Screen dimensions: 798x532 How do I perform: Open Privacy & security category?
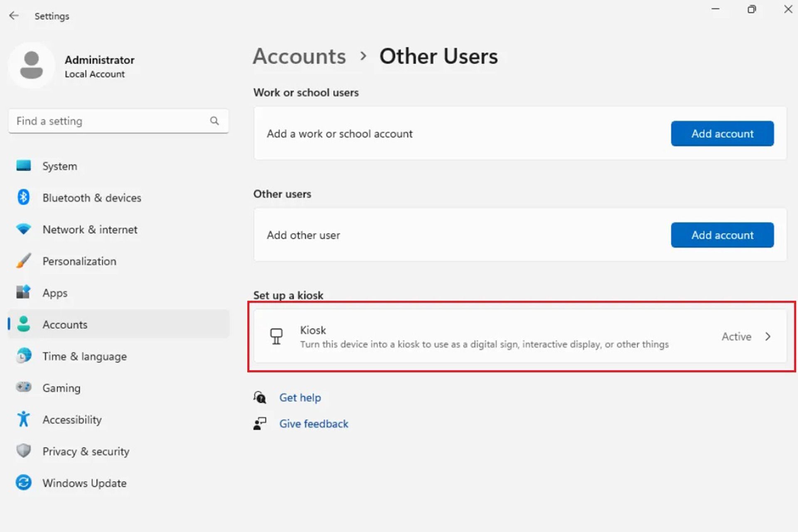pos(118,451)
